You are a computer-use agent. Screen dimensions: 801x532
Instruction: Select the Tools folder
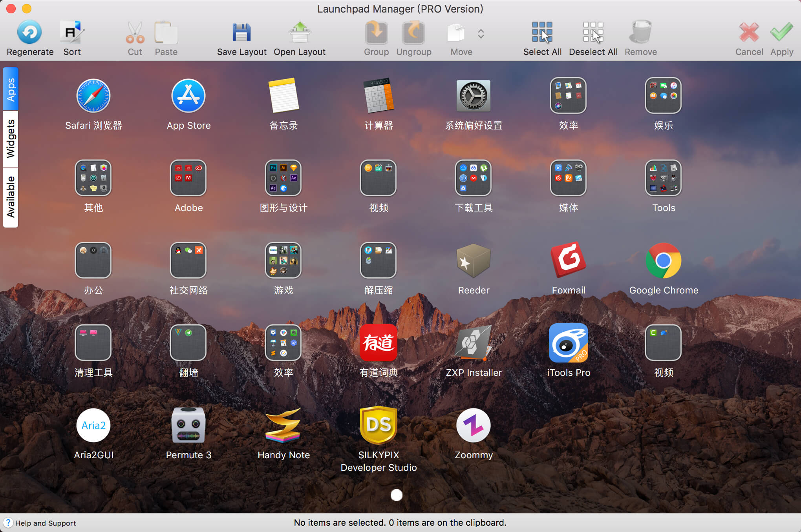click(663, 178)
